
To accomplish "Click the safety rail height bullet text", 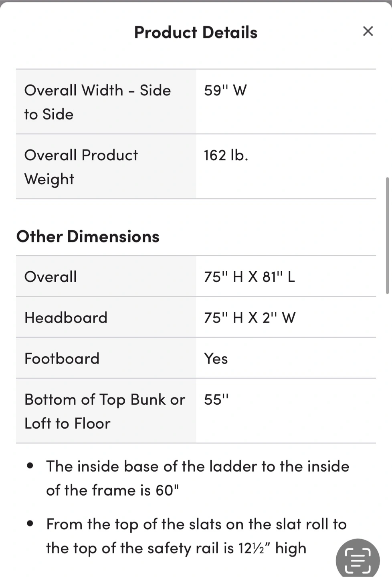I will [x=196, y=536].
